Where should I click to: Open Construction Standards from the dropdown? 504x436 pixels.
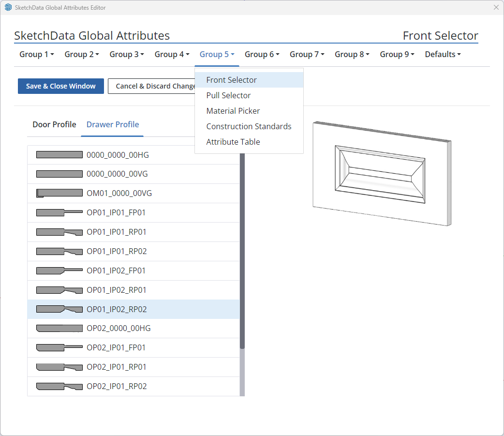click(x=249, y=126)
